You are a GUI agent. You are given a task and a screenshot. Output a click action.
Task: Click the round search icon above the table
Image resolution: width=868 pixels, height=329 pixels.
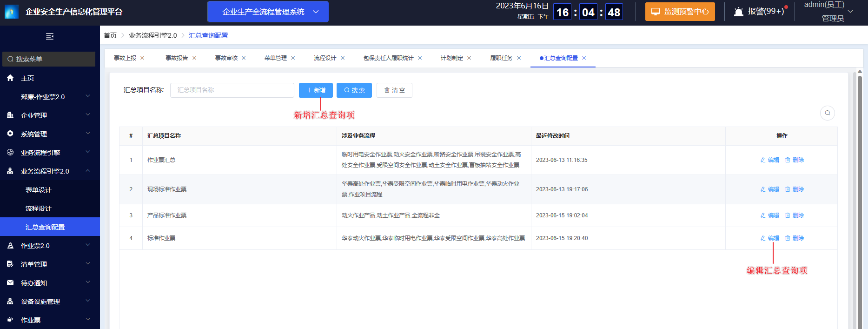(828, 113)
